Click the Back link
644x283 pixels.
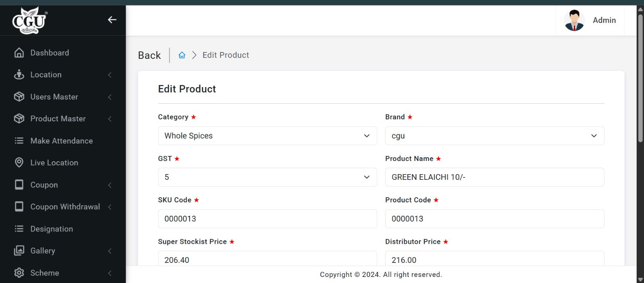tap(149, 55)
